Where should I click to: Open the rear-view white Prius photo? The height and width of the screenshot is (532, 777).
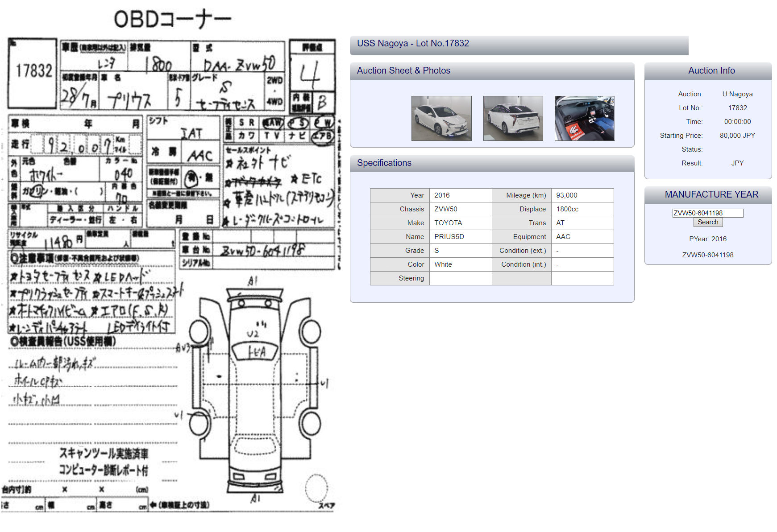pyautogui.click(x=513, y=118)
